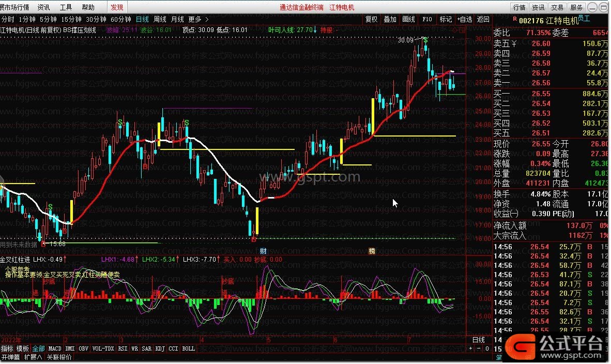
Task: Switch the sub-chart to BOLL
Action: [188, 348]
